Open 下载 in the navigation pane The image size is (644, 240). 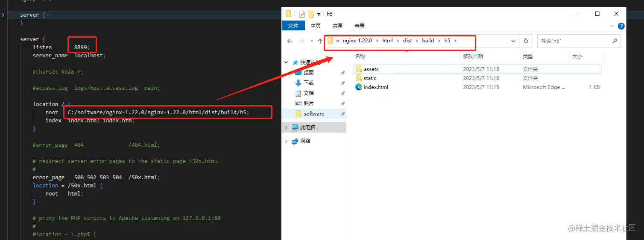[x=309, y=83]
